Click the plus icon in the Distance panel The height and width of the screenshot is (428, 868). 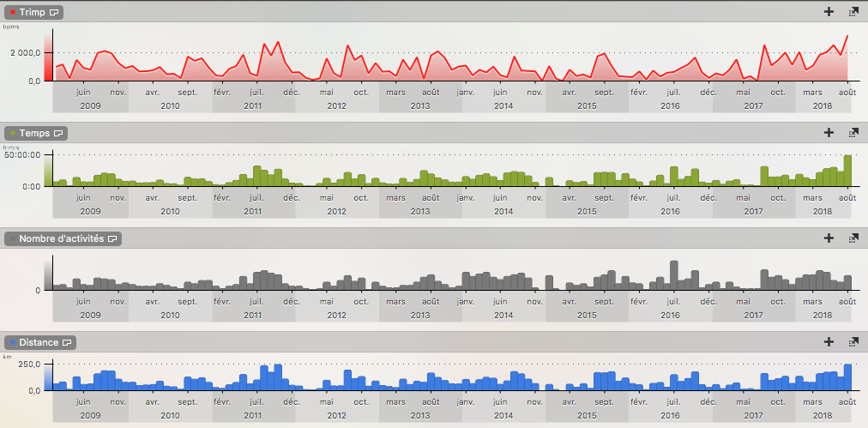[x=829, y=342]
